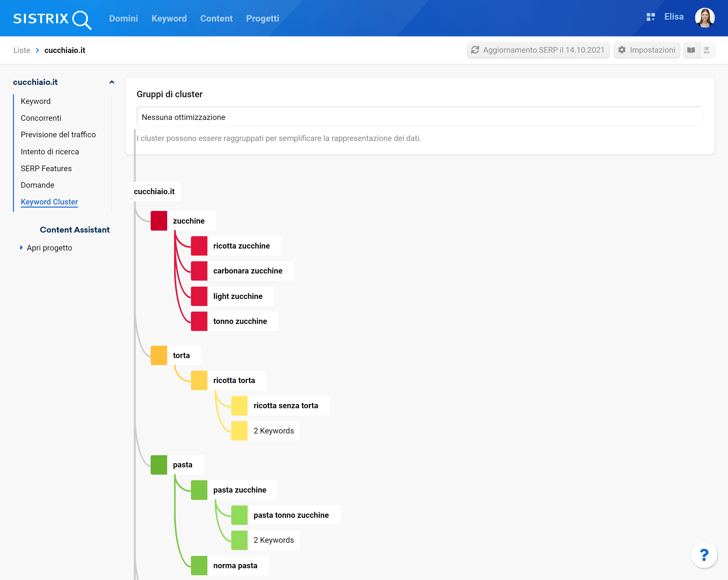This screenshot has width=728, height=580.
Task: Expand 2 Keywords under ricotta torta
Action: (274, 431)
